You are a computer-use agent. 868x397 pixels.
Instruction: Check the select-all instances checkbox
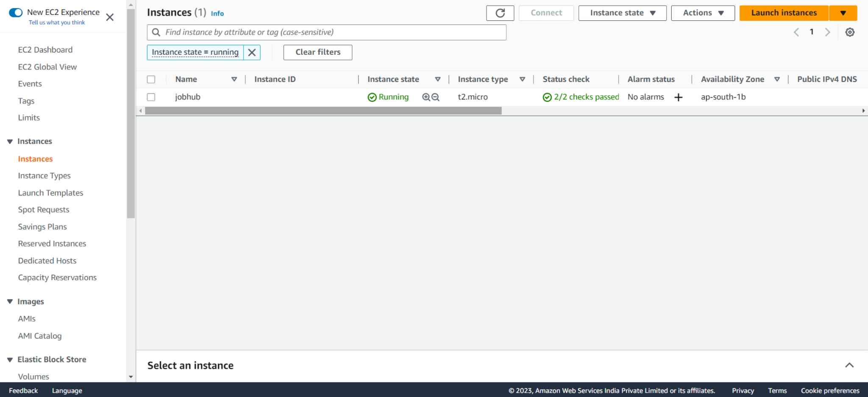click(x=151, y=79)
